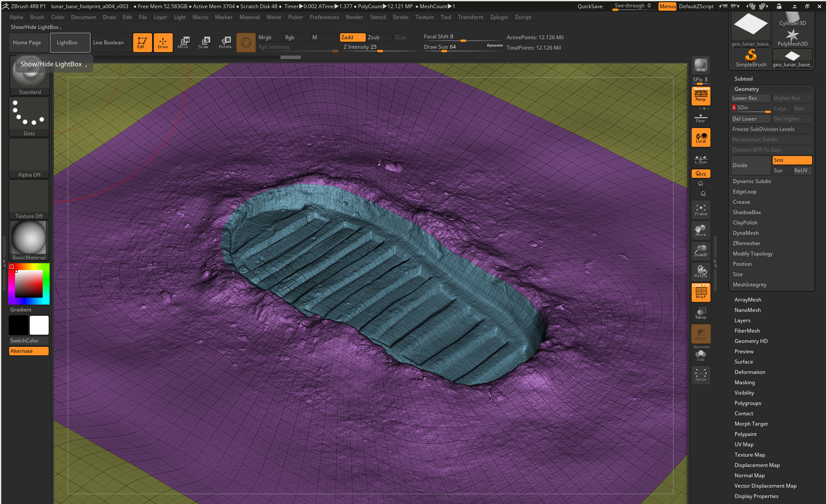Click the Xpose icon

click(701, 375)
